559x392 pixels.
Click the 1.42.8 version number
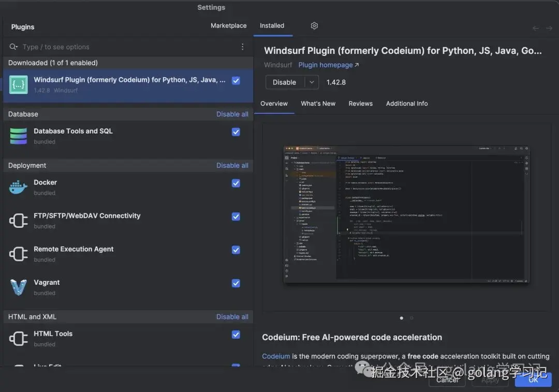336,82
